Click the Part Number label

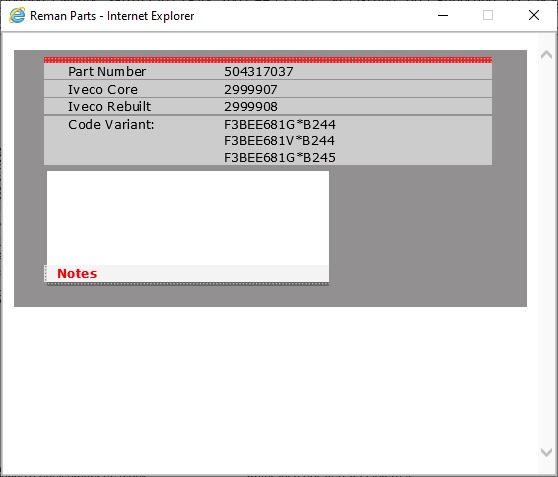pos(107,72)
